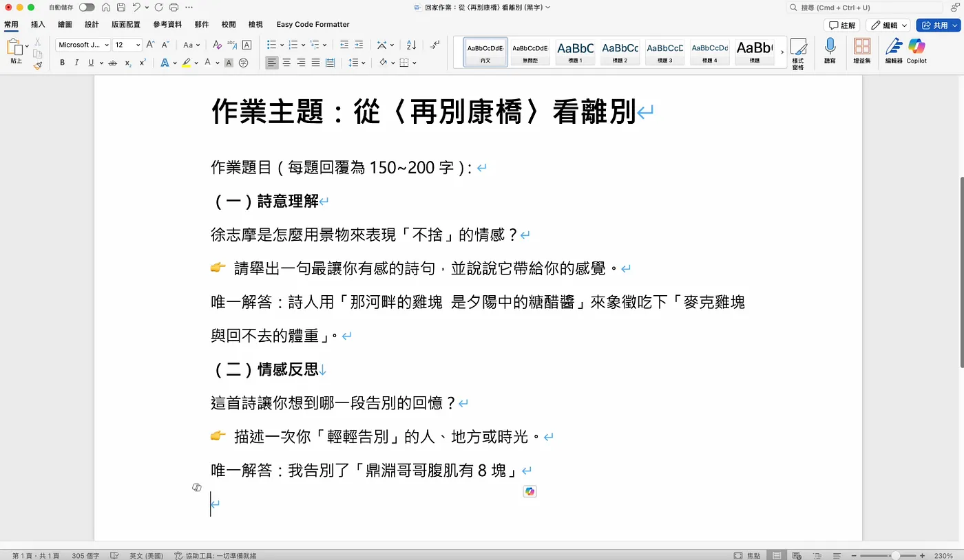Apply subscript formatting

point(128,63)
